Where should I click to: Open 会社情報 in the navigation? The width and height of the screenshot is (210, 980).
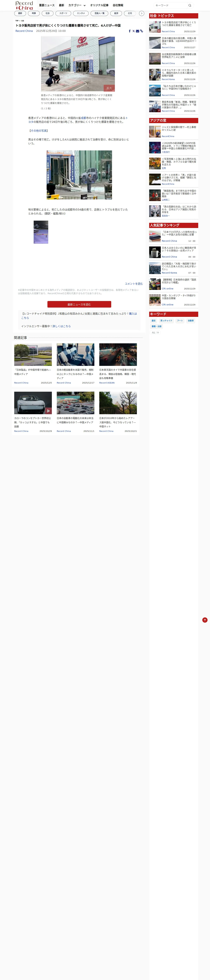[x=118, y=5]
